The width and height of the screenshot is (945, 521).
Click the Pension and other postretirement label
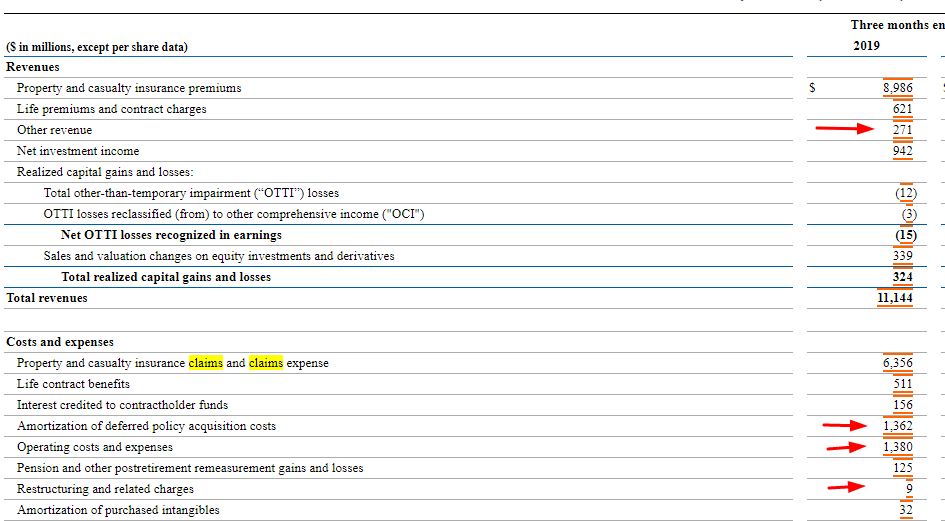[190, 468]
